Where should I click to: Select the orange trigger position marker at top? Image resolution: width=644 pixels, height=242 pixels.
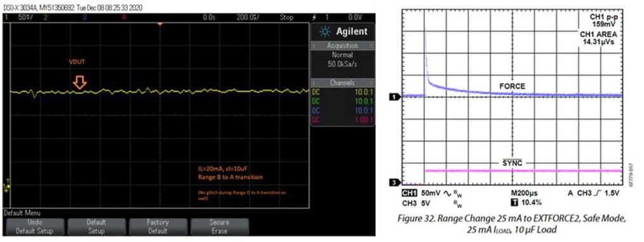click(160, 24)
